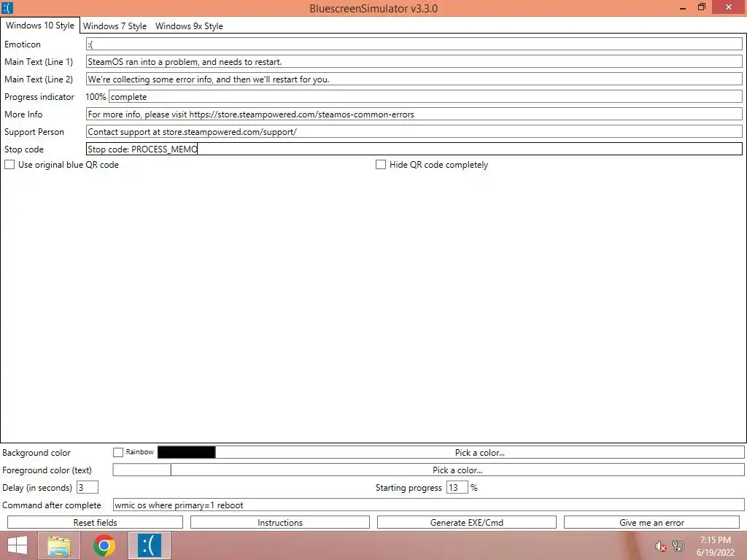The height and width of the screenshot is (560, 747).
Task: Click the More Info text field
Action: 414,114
